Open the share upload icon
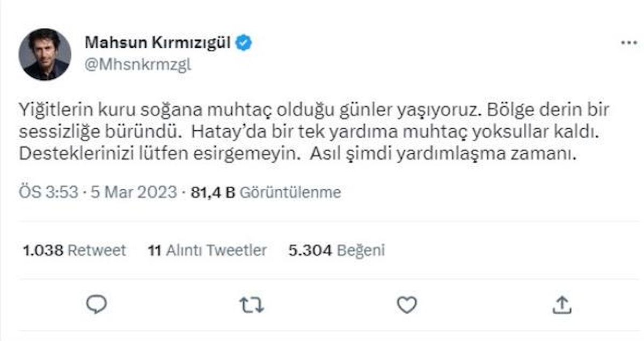 (561, 305)
